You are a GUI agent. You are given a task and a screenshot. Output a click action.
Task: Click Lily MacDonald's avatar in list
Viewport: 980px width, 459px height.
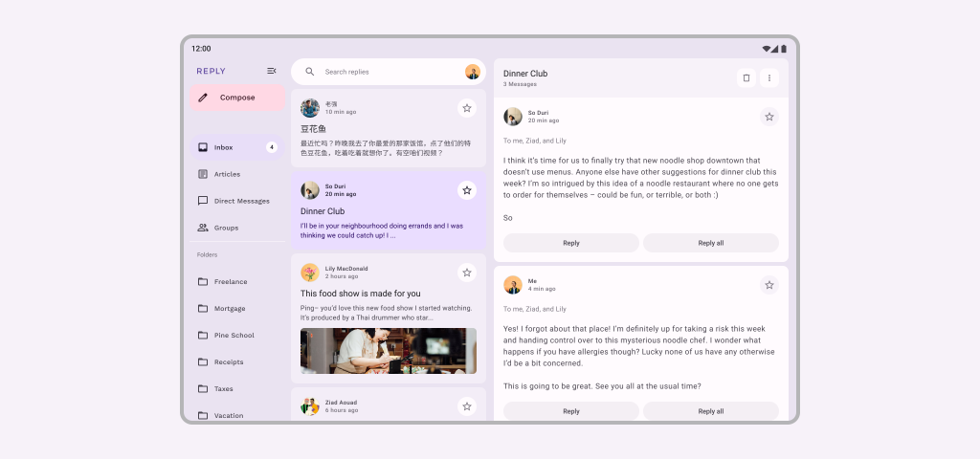[x=310, y=273]
